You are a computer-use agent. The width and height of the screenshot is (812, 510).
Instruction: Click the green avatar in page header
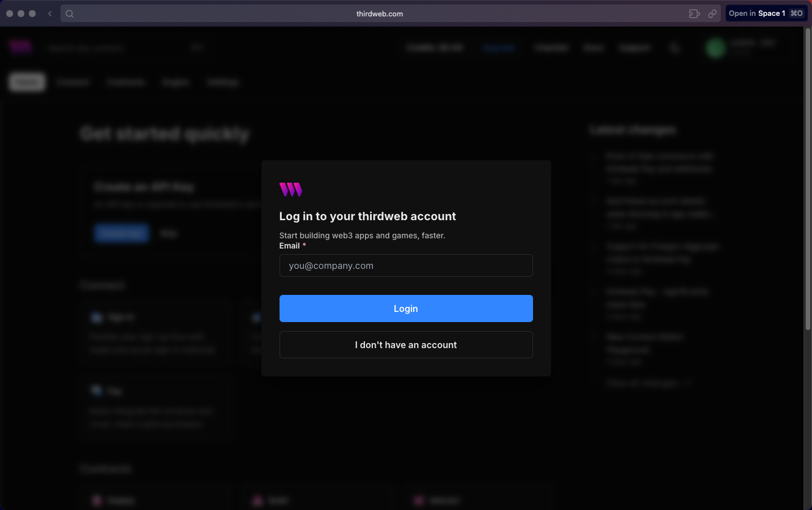click(715, 48)
